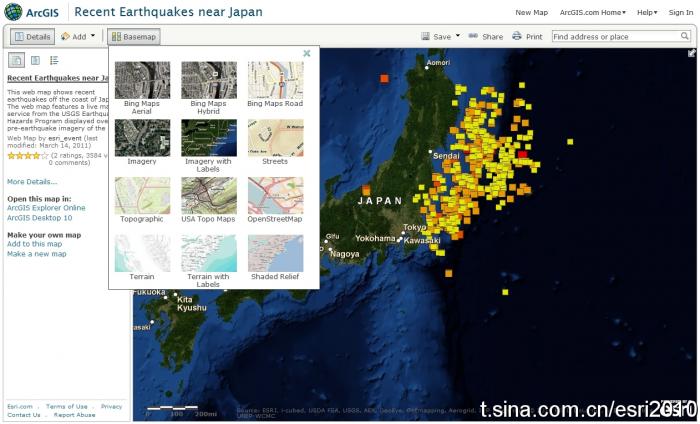
Task: Open the More Details link
Action: [x=32, y=182]
